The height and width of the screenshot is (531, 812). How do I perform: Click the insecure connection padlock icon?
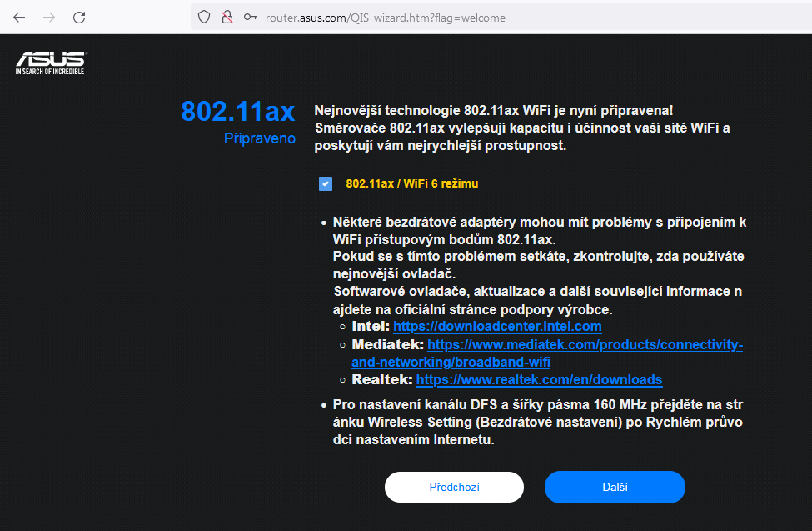[x=226, y=18]
